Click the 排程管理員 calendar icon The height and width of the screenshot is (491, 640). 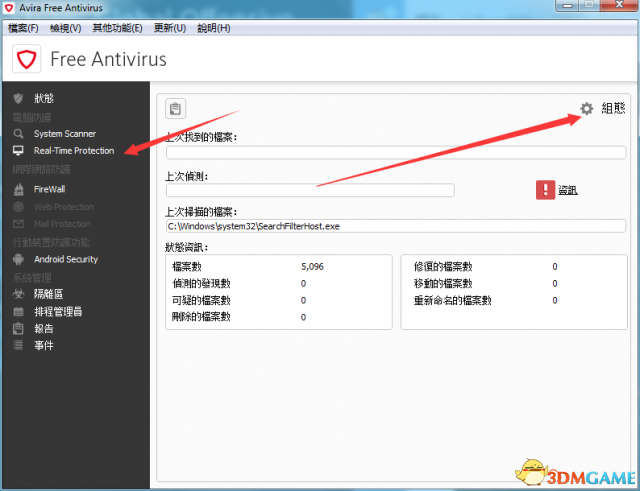click(x=18, y=312)
